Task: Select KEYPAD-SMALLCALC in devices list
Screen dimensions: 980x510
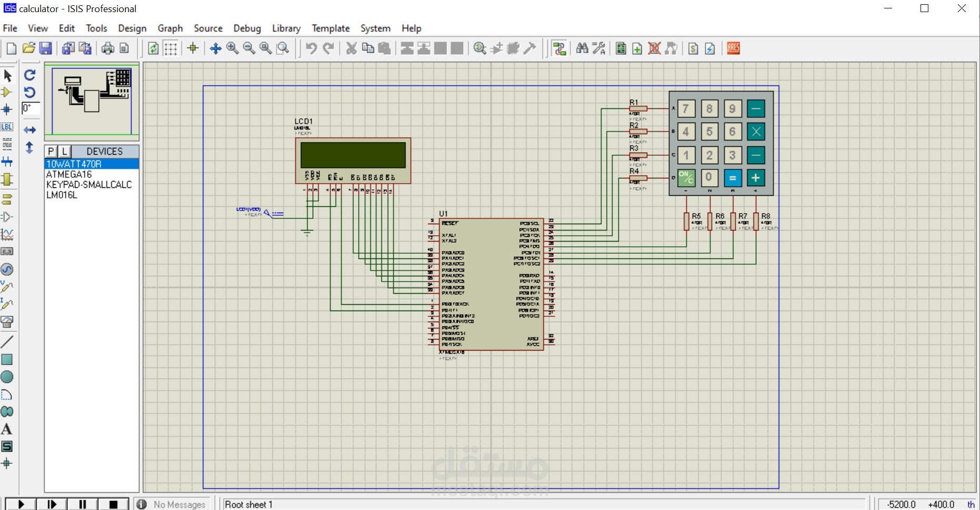Action: pyautogui.click(x=89, y=185)
